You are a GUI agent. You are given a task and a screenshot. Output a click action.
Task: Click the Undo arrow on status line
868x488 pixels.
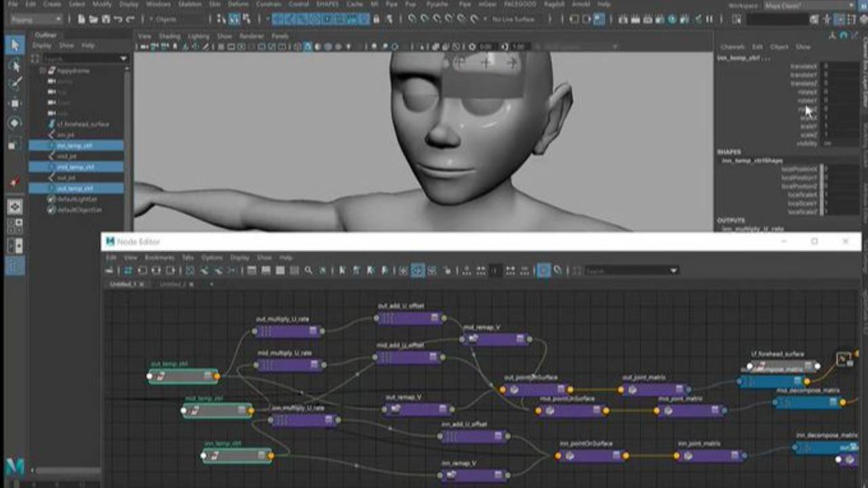pyautogui.click(x=118, y=20)
